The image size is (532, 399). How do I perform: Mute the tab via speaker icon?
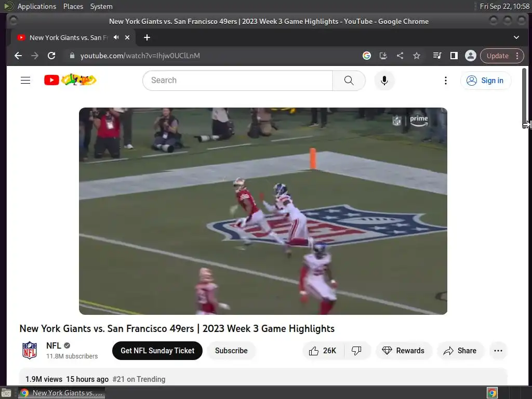(116, 37)
